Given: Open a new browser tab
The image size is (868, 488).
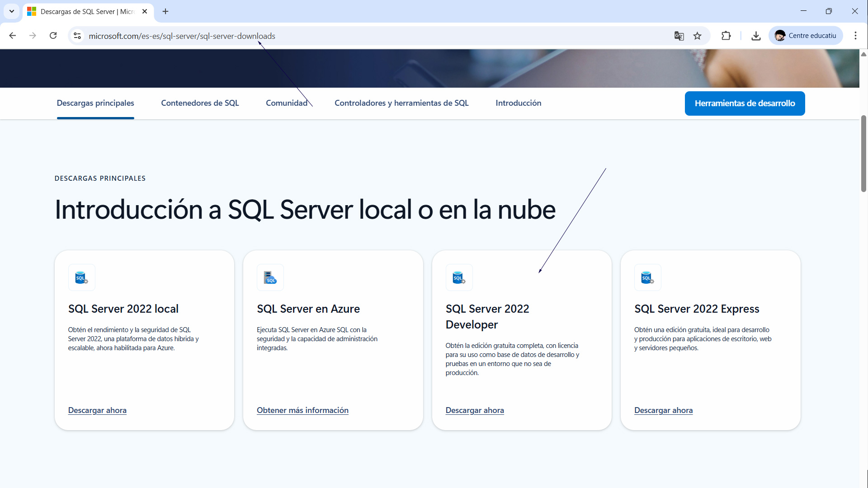Looking at the screenshot, I should (165, 11).
